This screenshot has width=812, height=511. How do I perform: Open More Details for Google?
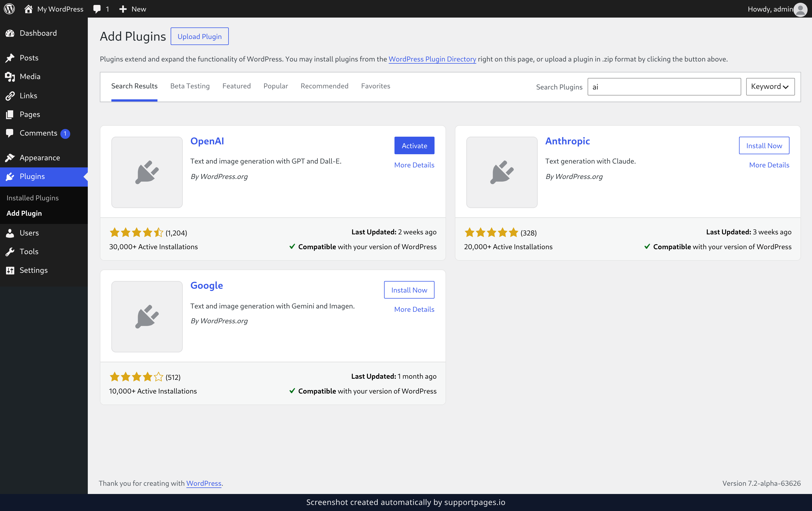(414, 309)
